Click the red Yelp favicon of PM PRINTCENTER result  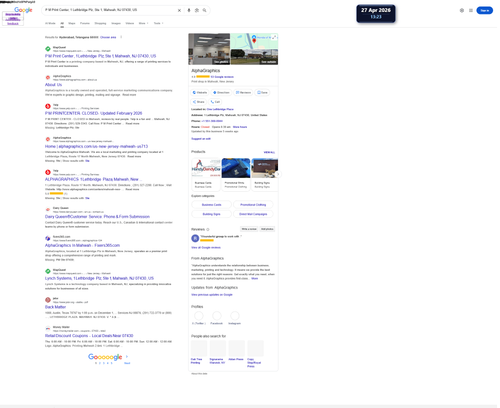(x=48, y=106)
